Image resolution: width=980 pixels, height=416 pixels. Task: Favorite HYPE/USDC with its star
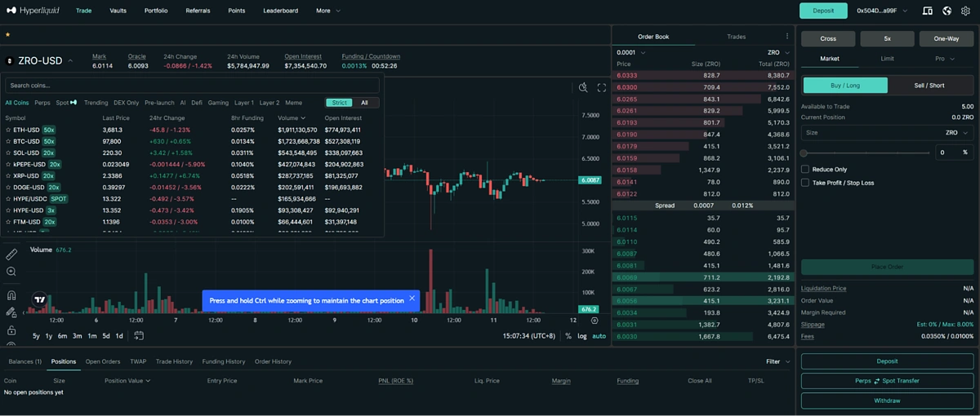8,198
